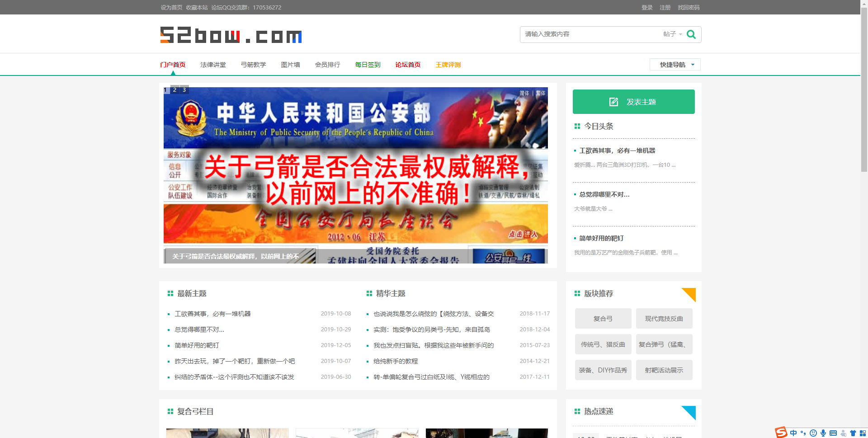
Task: Open Sogou toolbox grid icon
Action: 863,433
